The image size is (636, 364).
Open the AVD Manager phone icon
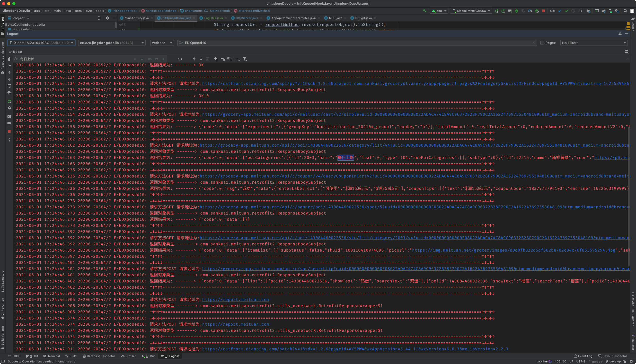[x=610, y=11]
